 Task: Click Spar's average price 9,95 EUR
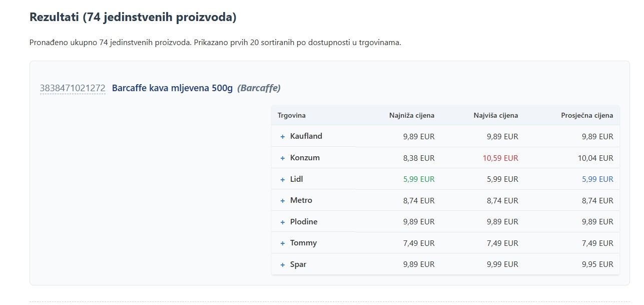[597, 264]
